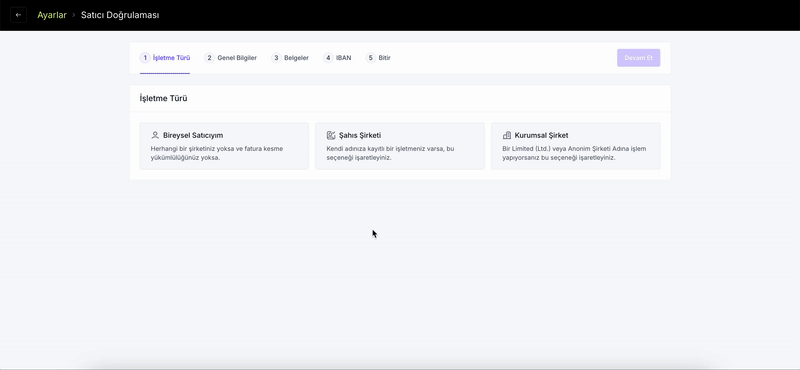Pick the Kurumsal Şirket business type
This screenshot has height=370, width=800.
coord(576,146)
